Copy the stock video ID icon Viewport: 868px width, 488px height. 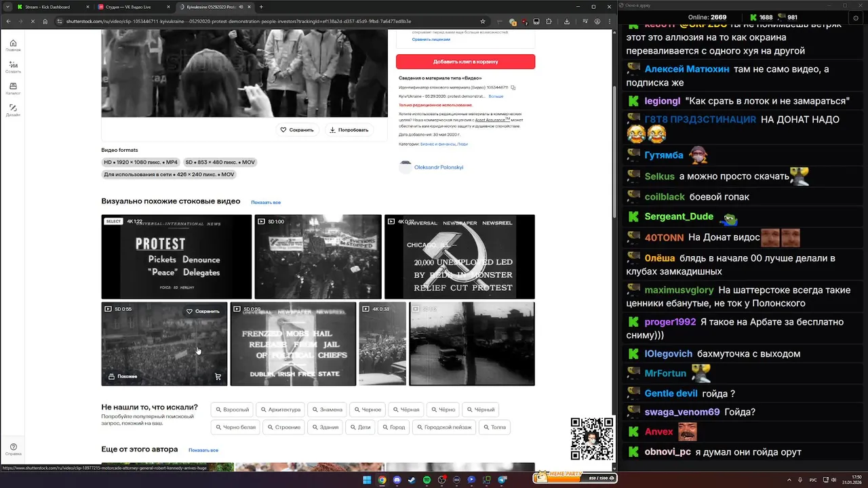click(513, 87)
